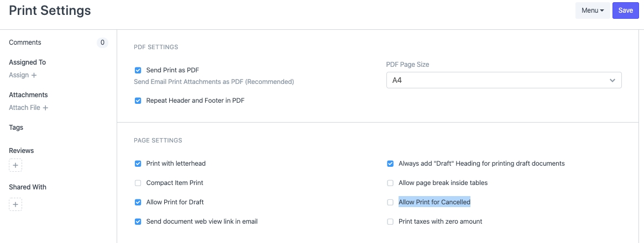Screen dimensions: 644x243
Task: Click the plus icon next to Assign
Action: coord(34,75)
